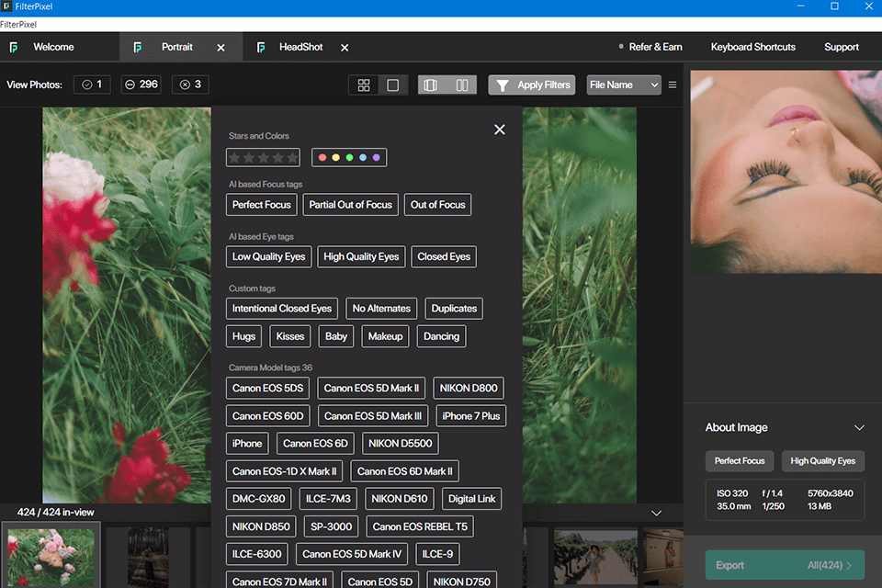
Task: Click the Apply Filters button
Action: pyautogui.click(x=532, y=85)
